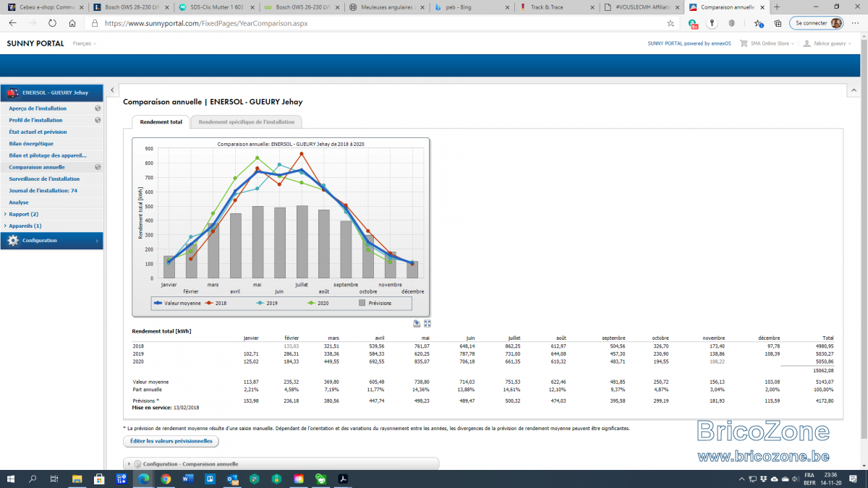Bookmark page with the star icon
The height and width of the screenshot is (488, 868).
(671, 23)
